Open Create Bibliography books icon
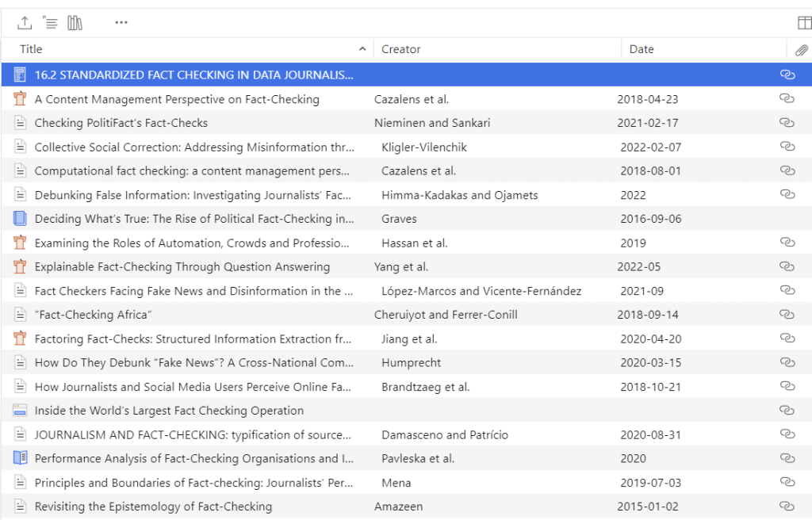812x520 pixels. pyautogui.click(x=75, y=23)
